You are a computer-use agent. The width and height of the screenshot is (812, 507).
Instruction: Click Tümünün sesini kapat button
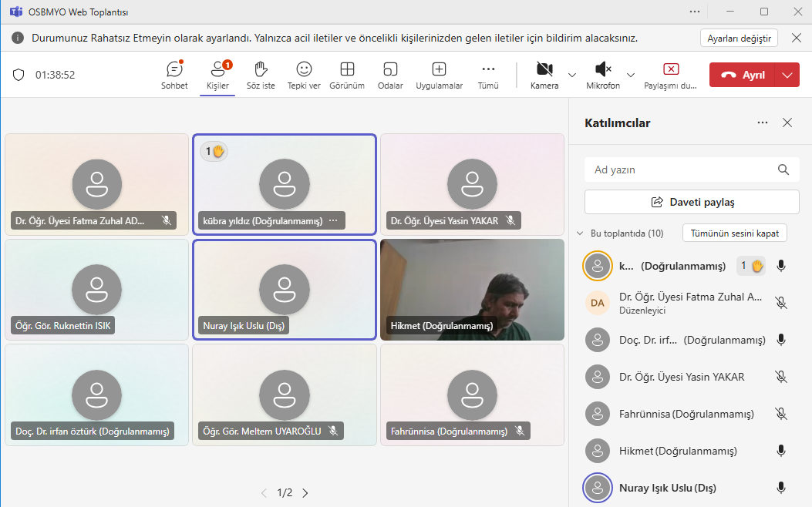click(734, 233)
